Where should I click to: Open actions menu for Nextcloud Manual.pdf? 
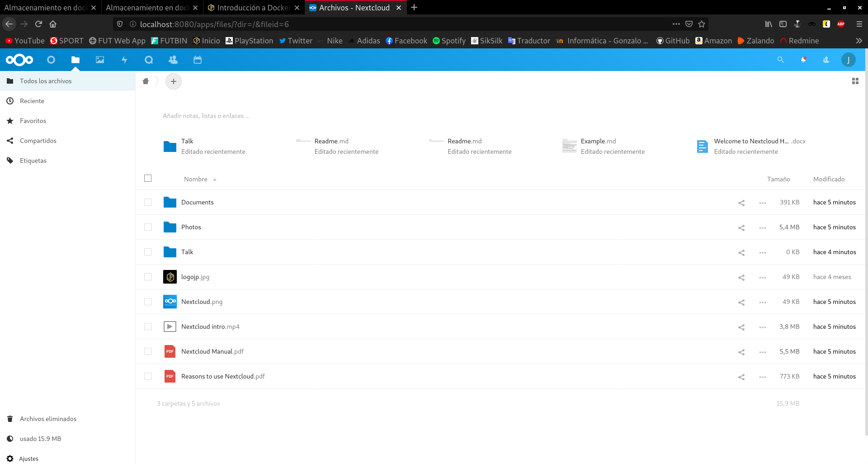point(763,352)
